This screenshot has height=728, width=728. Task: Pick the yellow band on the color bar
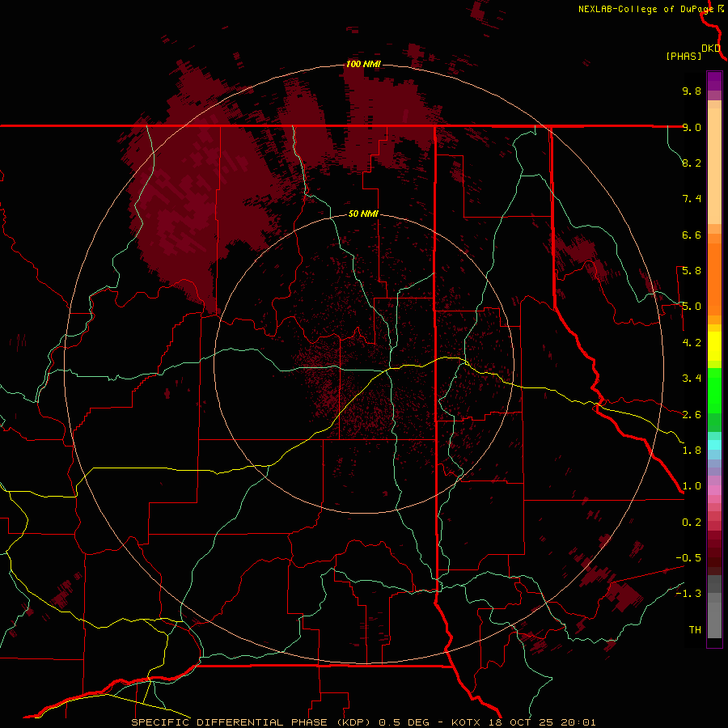(714, 346)
